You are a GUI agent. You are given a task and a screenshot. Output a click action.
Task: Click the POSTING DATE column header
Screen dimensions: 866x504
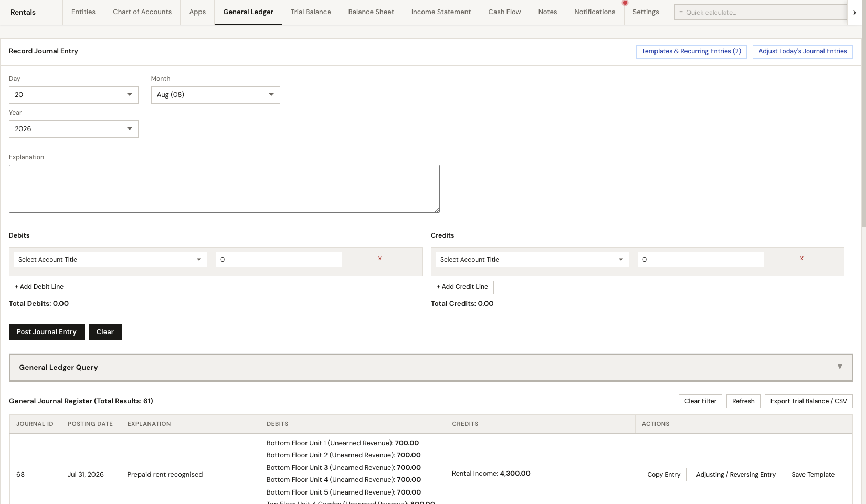pyautogui.click(x=90, y=424)
